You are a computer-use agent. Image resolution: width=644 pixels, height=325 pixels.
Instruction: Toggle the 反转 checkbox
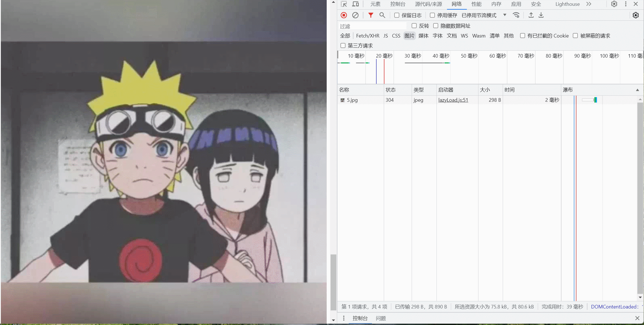[414, 26]
